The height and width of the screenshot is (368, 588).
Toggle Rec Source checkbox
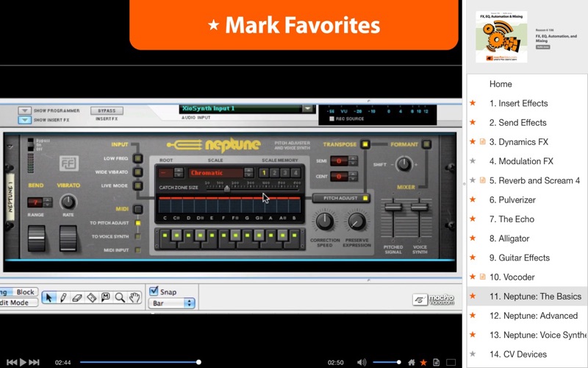click(331, 118)
